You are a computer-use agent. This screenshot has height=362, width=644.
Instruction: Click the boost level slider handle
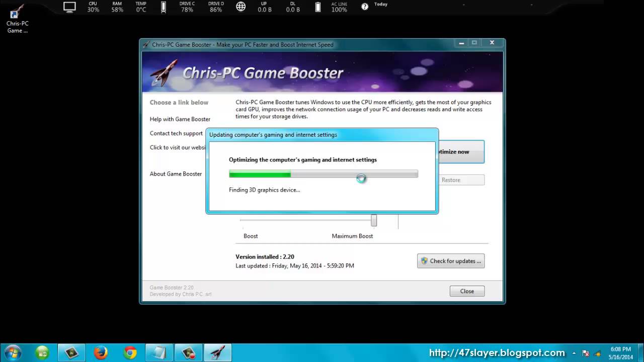click(374, 220)
